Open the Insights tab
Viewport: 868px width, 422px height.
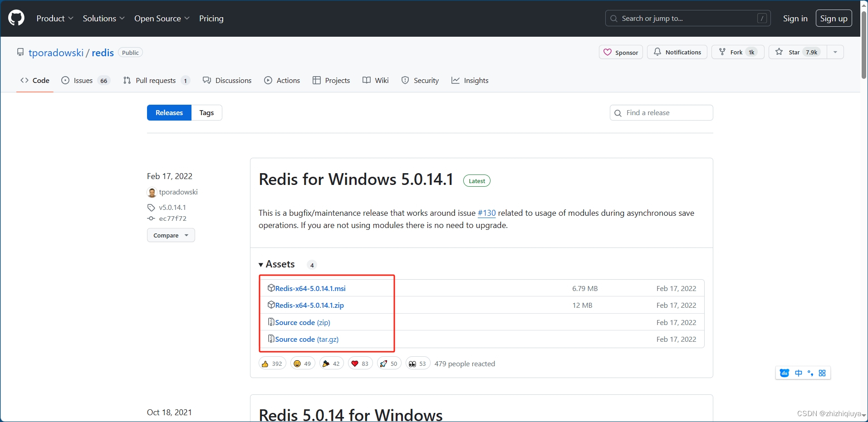pyautogui.click(x=470, y=80)
